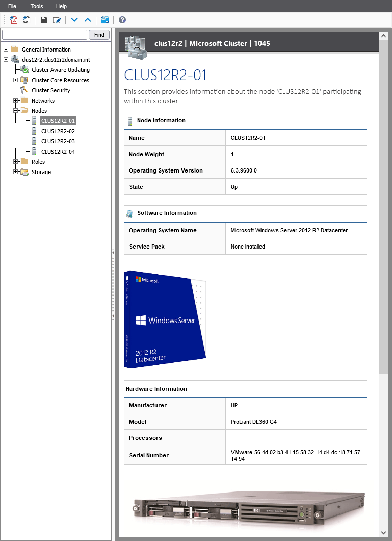Image resolution: width=392 pixels, height=541 pixels.
Task: Select Cluster Aware Updating
Action: pyautogui.click(x=61, y=70)
